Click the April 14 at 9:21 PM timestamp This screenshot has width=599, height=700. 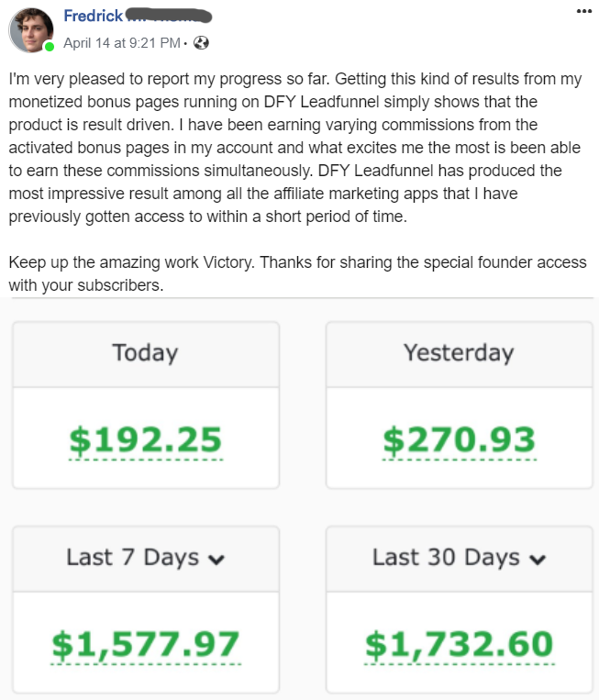(x=122, y=43)
